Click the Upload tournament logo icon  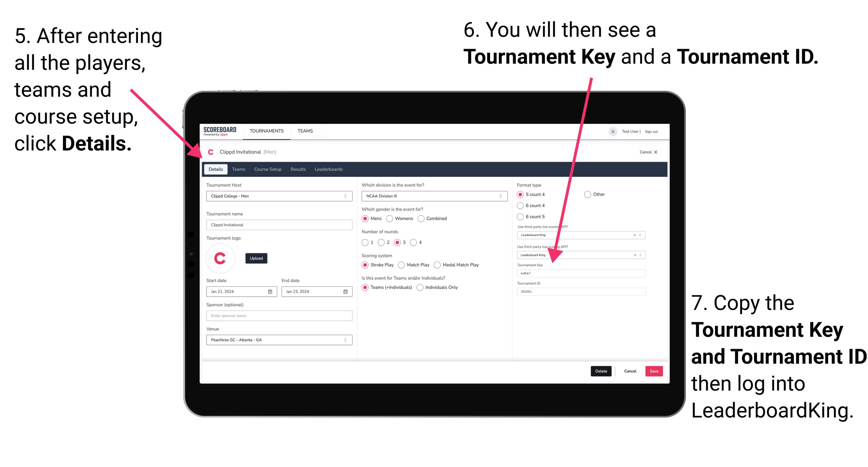tap(256, 258)
